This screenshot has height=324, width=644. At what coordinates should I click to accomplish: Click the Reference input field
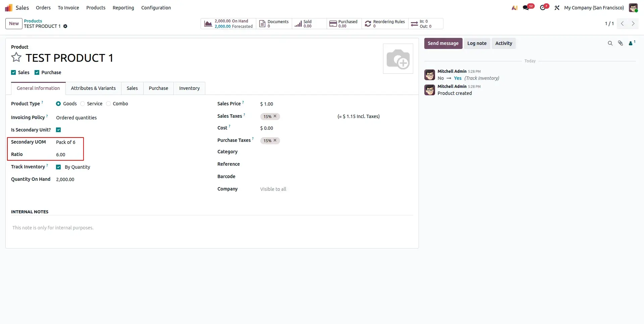pos(336,164)
